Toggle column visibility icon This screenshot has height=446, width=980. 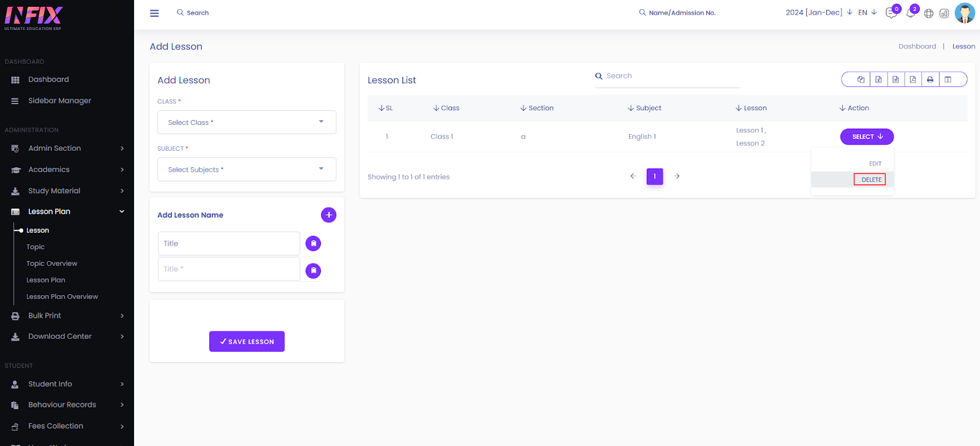[948, 80]
